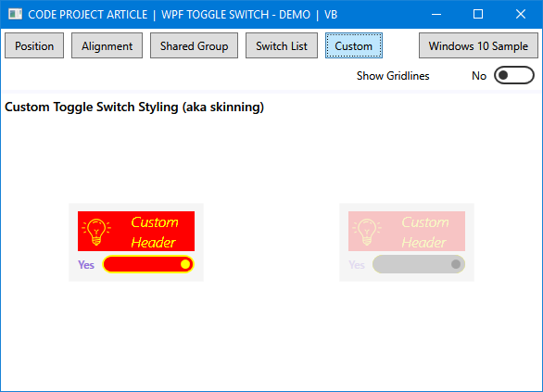Click the faded Custom Header text

pos(425,232)
